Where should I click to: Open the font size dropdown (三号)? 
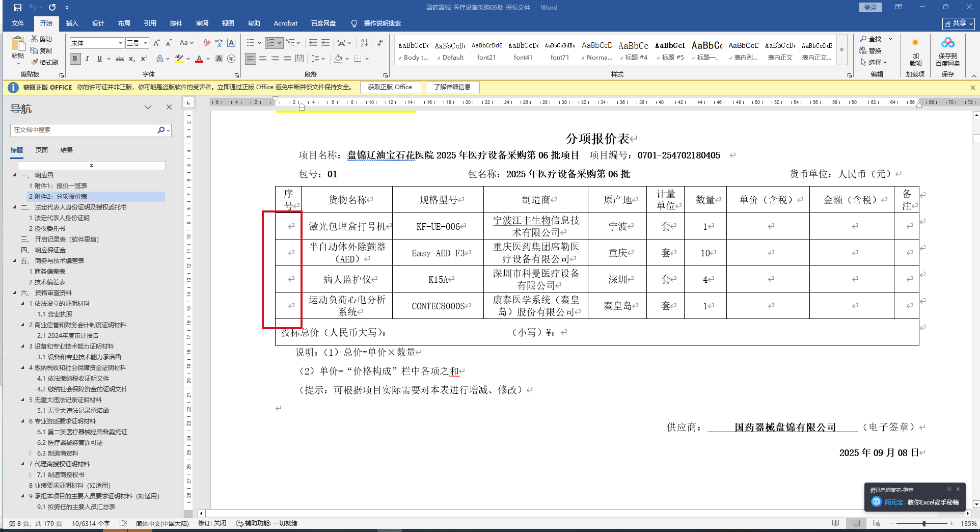[x=145, y=43]
